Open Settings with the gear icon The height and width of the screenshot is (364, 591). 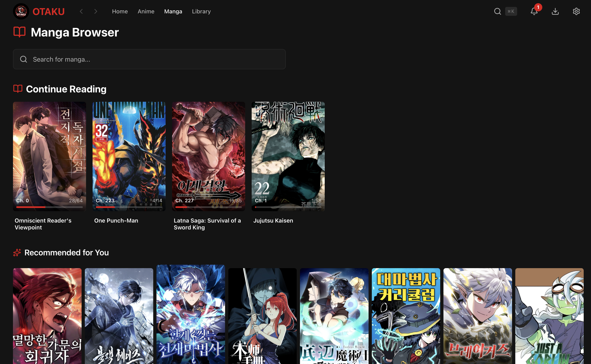pos(576,11)
